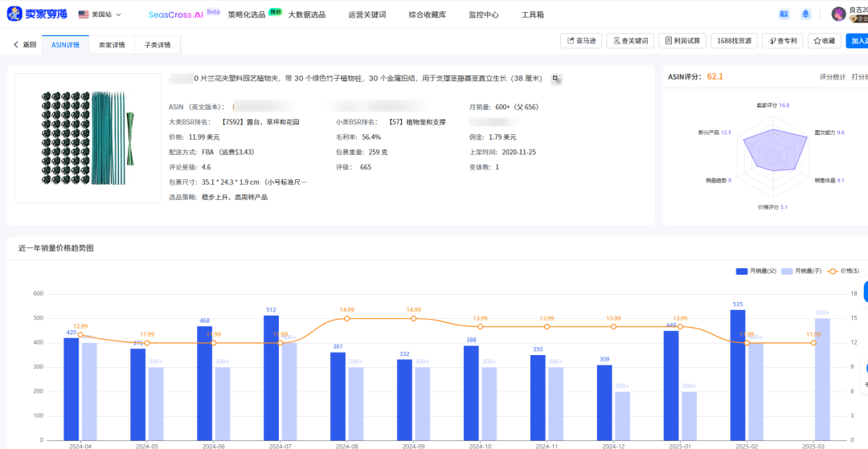Click 查关键词 keyword lookup button
This screenshot has height=449, width=868.
(629, 41)
